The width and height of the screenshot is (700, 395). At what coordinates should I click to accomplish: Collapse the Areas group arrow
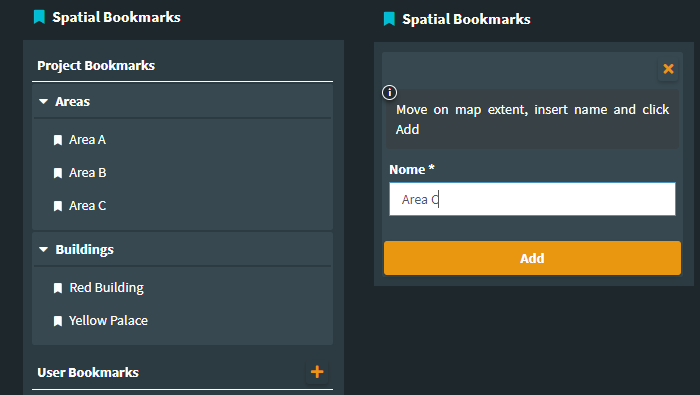43,102
